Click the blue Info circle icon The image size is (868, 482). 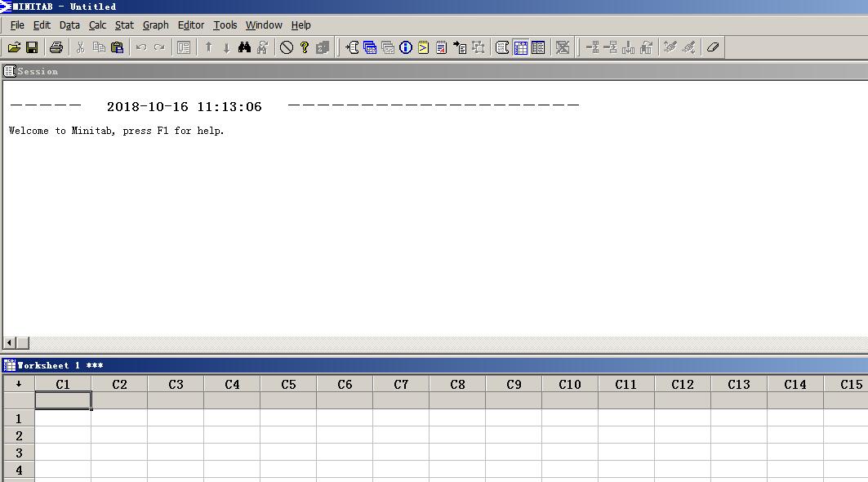tap(406, 47)
